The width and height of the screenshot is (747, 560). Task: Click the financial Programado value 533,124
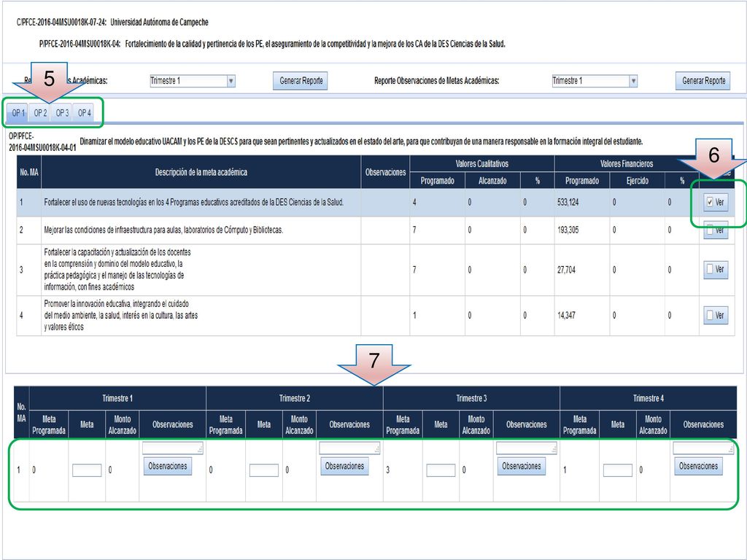568,203
